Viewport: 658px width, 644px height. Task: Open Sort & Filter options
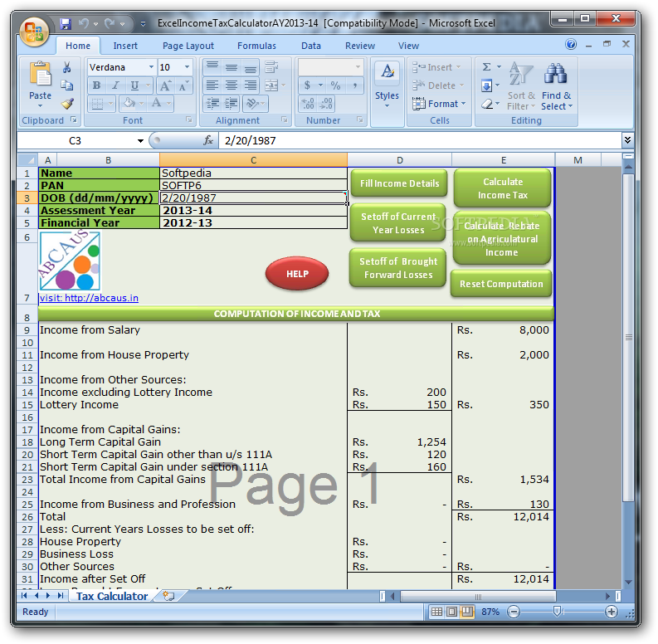pos(521,86)
